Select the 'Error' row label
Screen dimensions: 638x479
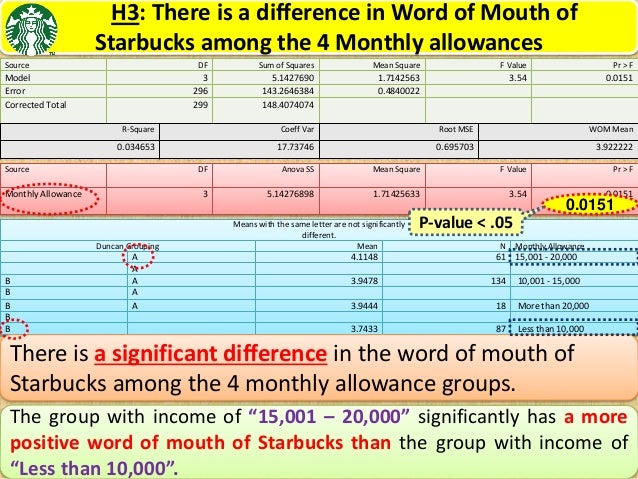pyautogui.click(x=15, y=91)
